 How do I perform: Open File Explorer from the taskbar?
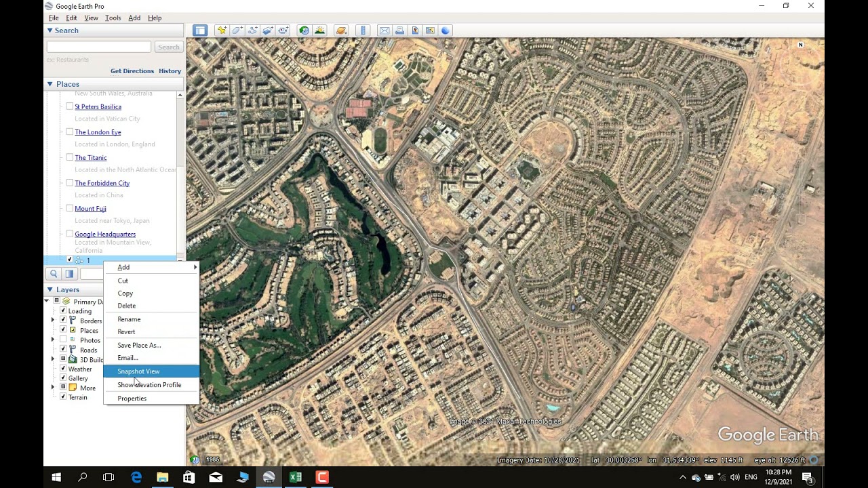point(163,477)
